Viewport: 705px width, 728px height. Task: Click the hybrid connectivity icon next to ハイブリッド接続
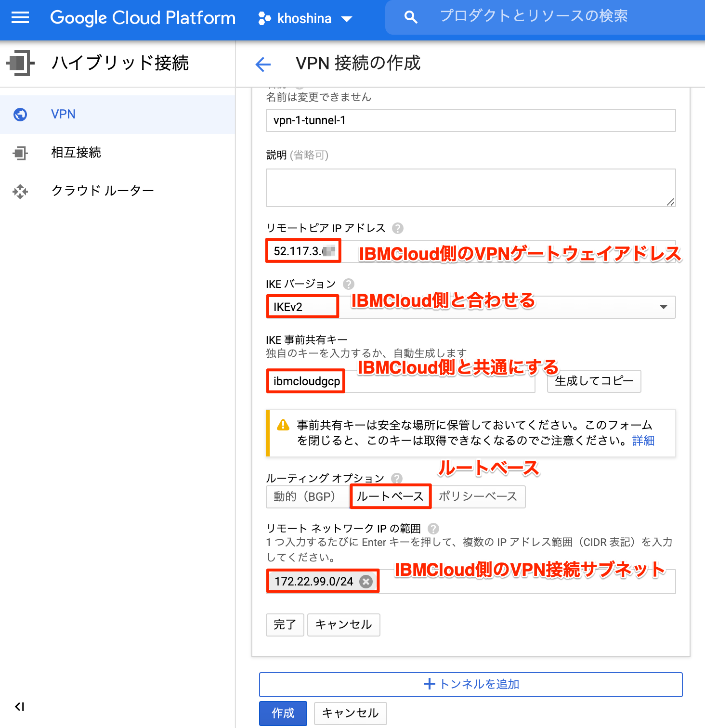(x=20, y=63)
